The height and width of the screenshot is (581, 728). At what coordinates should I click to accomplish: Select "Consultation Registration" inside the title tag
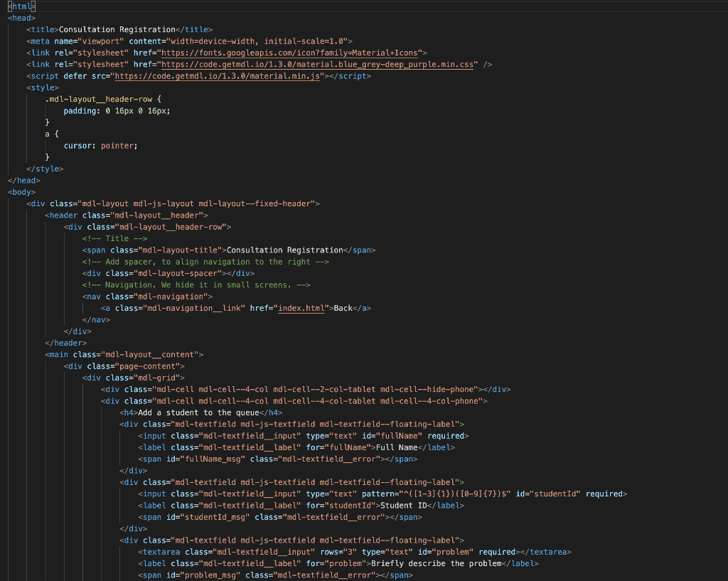tap(117, 30)
